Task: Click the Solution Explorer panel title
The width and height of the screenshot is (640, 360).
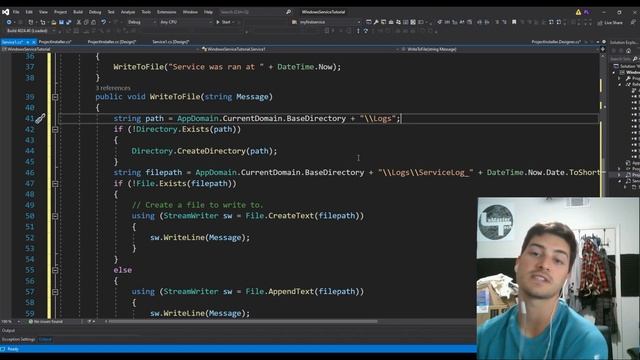Action: [x=623, y=42]
